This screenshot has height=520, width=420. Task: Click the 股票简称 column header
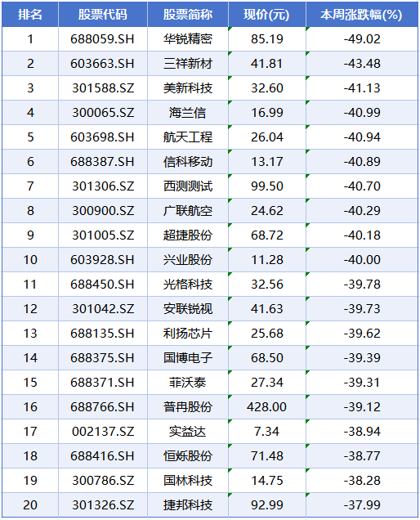pyautogui.click(x=188, y=14)
